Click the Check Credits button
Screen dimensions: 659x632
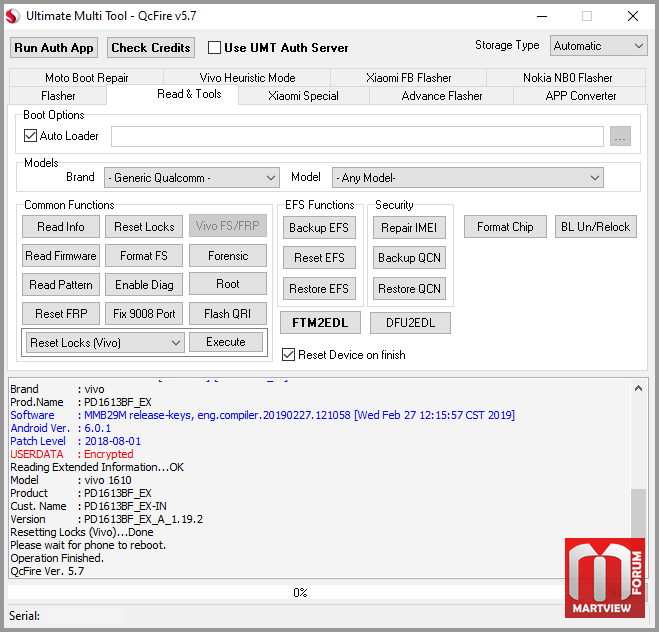pos(151,47)
